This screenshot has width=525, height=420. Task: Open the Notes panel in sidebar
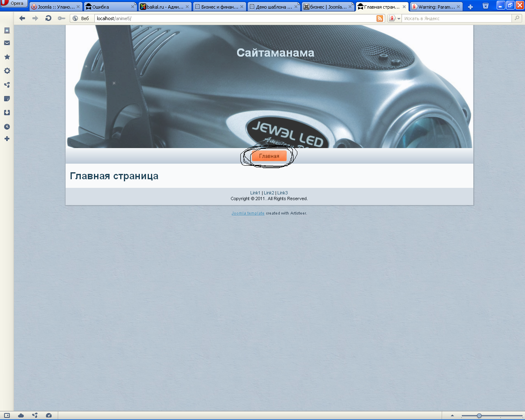coord(7,99)
